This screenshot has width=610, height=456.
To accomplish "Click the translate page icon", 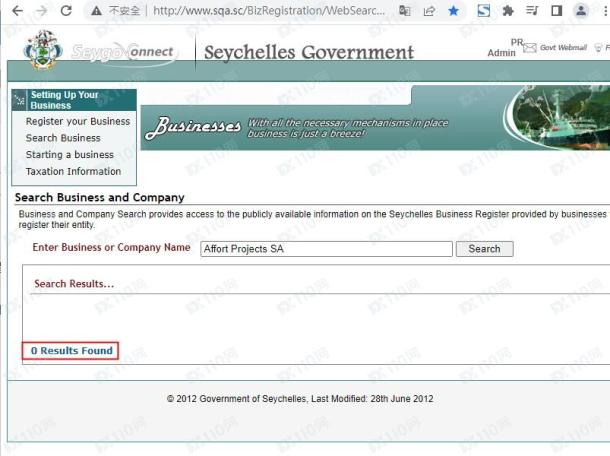I will tap(405, 11).
